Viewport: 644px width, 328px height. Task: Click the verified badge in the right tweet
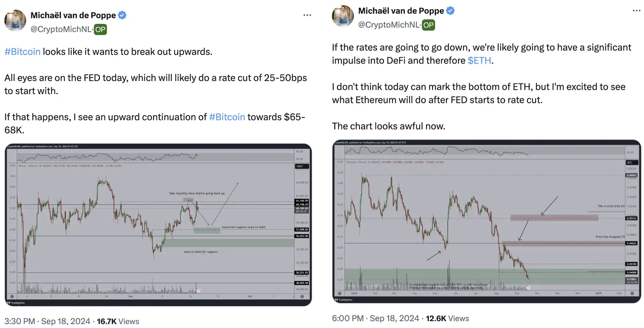(x=450, y=11)
